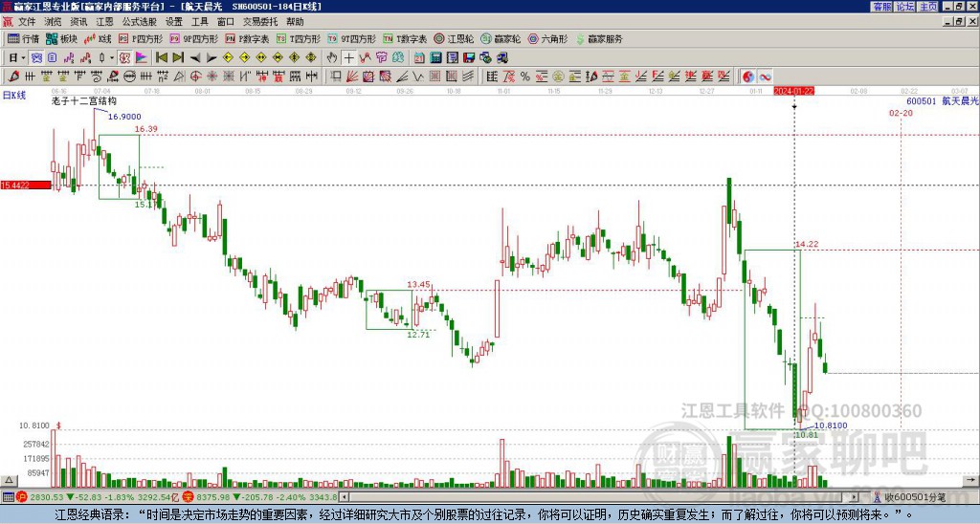Screen dimensions: 980x524
Task: Click the horizontal scrollbar right arrow
Action: click(x=854, y=497)
